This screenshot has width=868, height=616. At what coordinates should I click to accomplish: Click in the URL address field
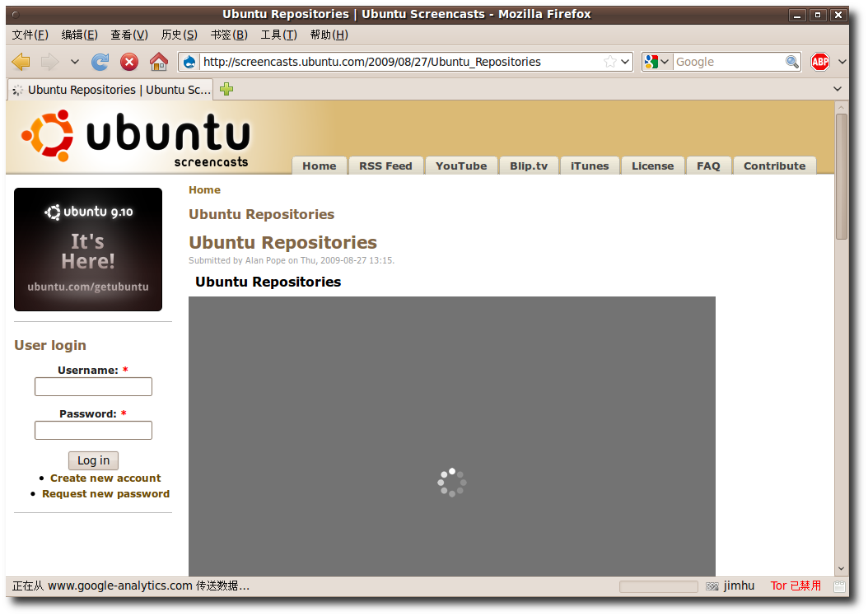(x=401, y=62)
